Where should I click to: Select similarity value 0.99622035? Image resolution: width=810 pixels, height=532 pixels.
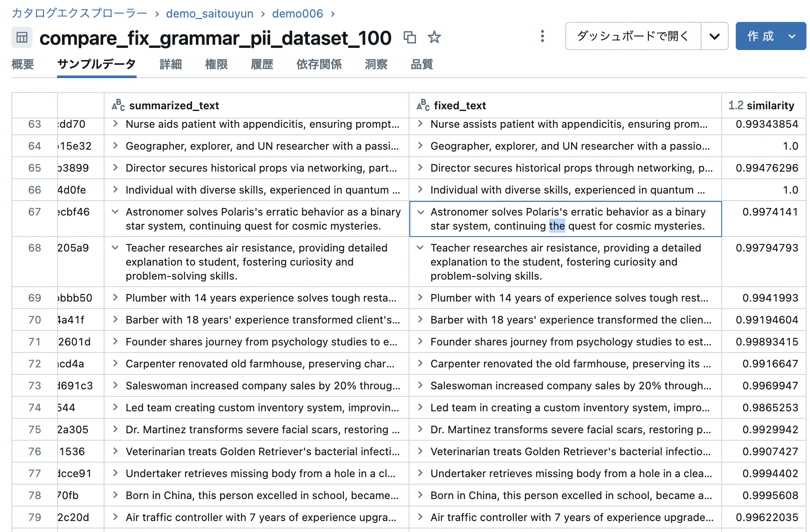(767, 518)
